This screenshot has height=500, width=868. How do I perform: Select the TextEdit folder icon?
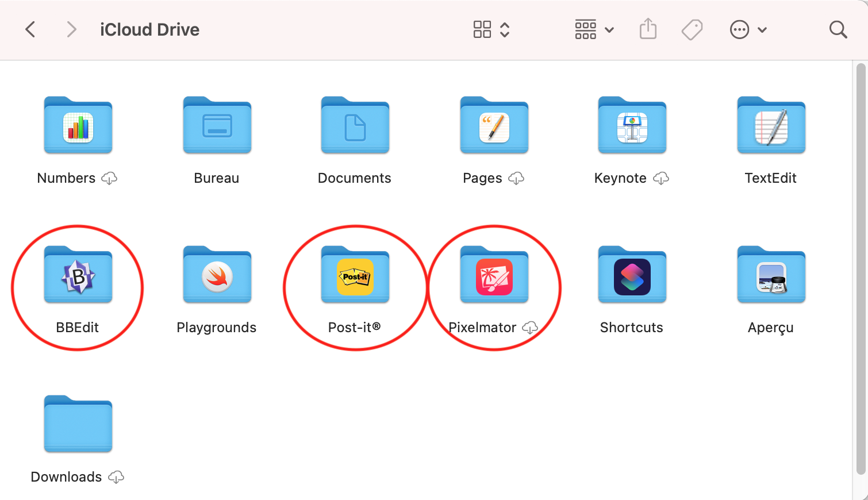pyautogui.click(x=771, y=125)
